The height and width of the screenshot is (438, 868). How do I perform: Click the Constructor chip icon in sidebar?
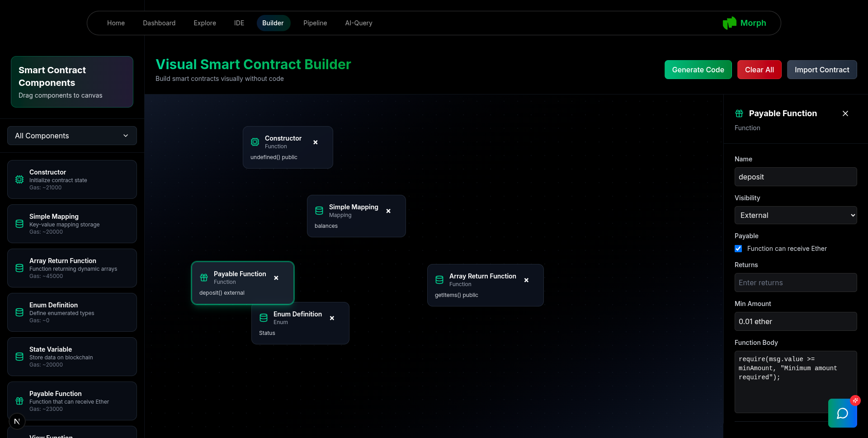pyautogui.click(x=19, y=179)
